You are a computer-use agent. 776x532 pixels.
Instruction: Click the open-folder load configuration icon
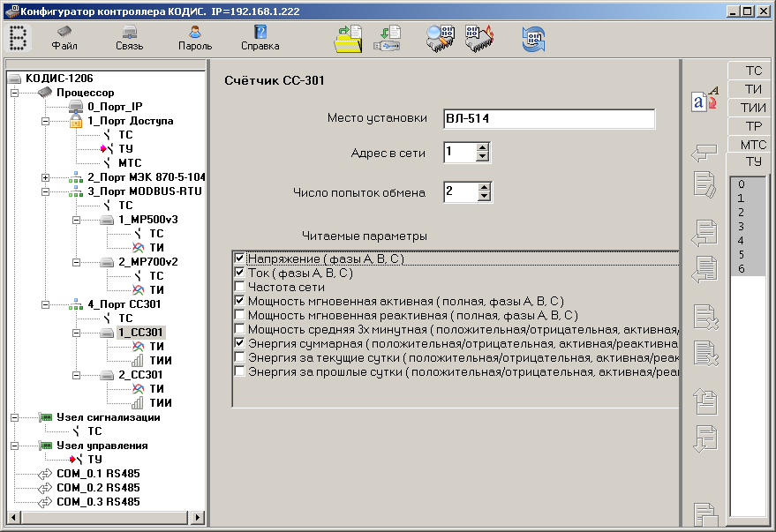(348, 40)
